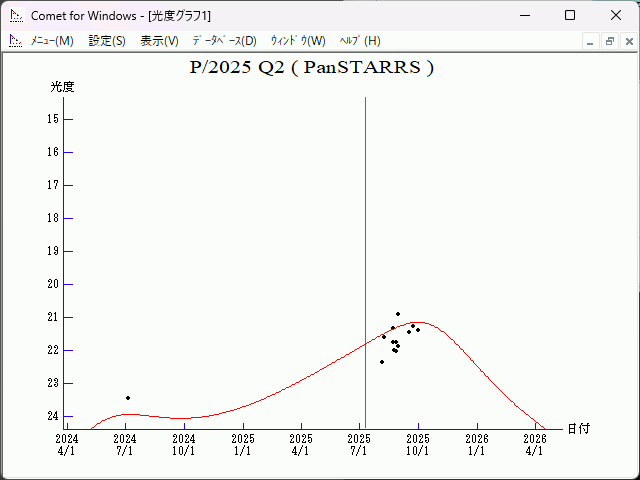Viewport: 640px width, 480px height.
Task: Click the P/2025 Q2 (PanSTARRS) graph title
Action: pos(312,68)
